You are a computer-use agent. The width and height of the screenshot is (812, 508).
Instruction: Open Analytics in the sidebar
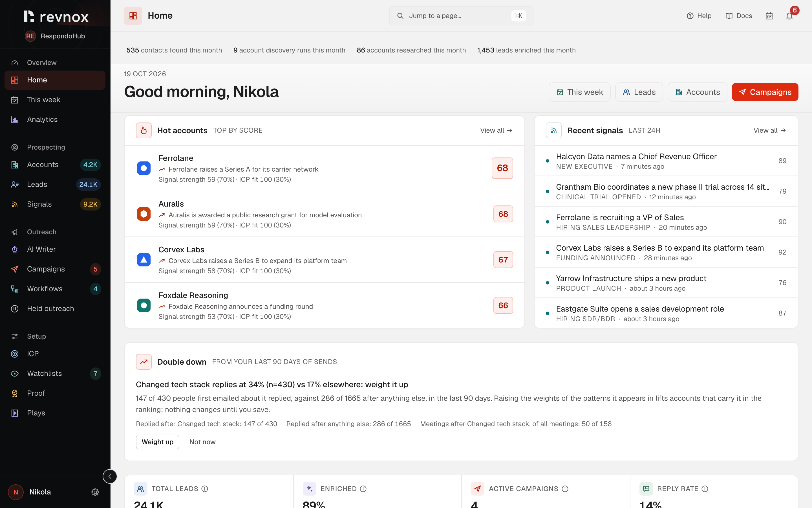coord(55,120)
